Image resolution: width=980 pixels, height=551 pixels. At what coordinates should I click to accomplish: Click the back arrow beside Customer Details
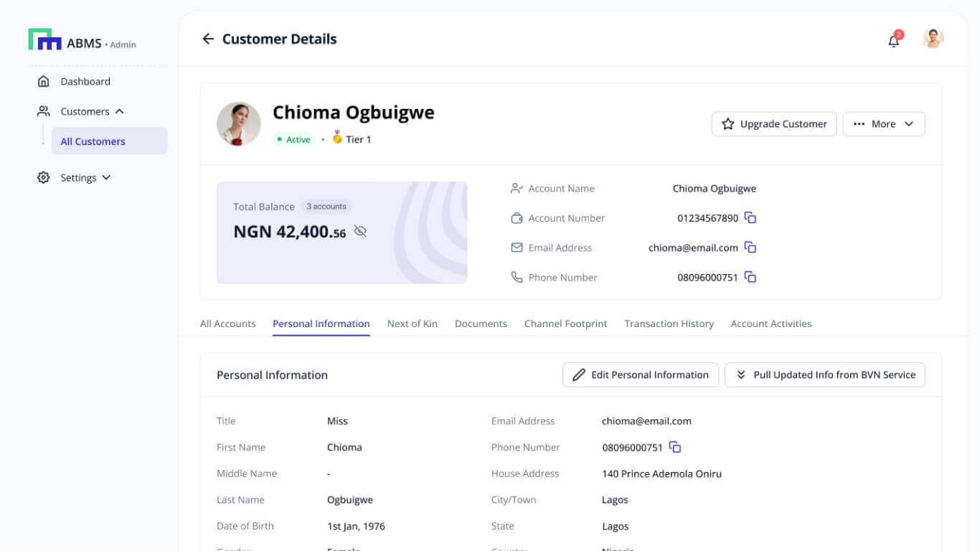point(208,39)
